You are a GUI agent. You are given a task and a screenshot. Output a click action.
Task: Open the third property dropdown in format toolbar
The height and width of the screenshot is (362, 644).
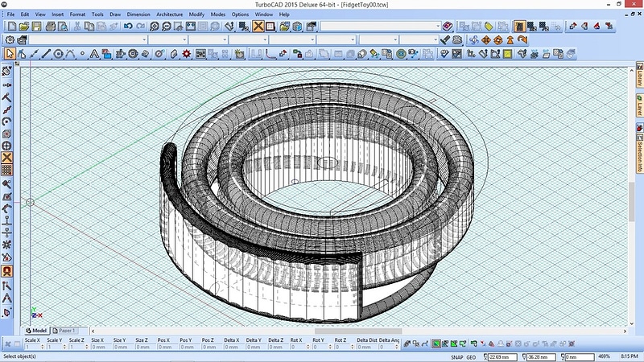(208, 39)
